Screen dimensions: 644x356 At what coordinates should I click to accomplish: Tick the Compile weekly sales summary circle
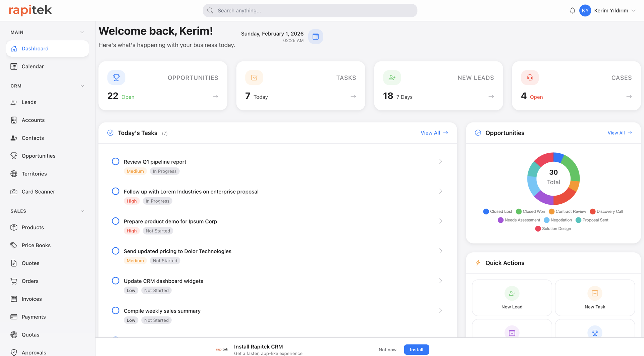click(115, 310)
